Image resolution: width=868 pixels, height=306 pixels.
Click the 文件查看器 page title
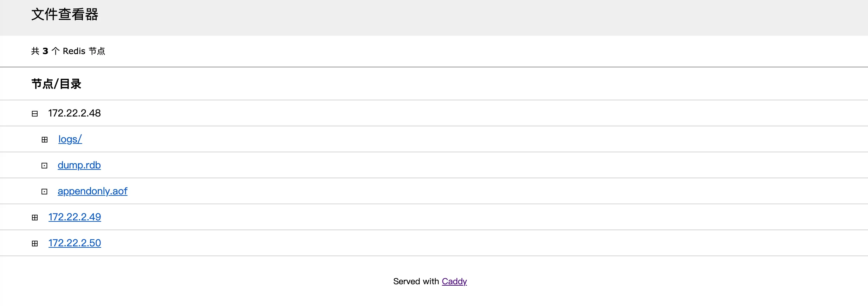click(65, 15)
